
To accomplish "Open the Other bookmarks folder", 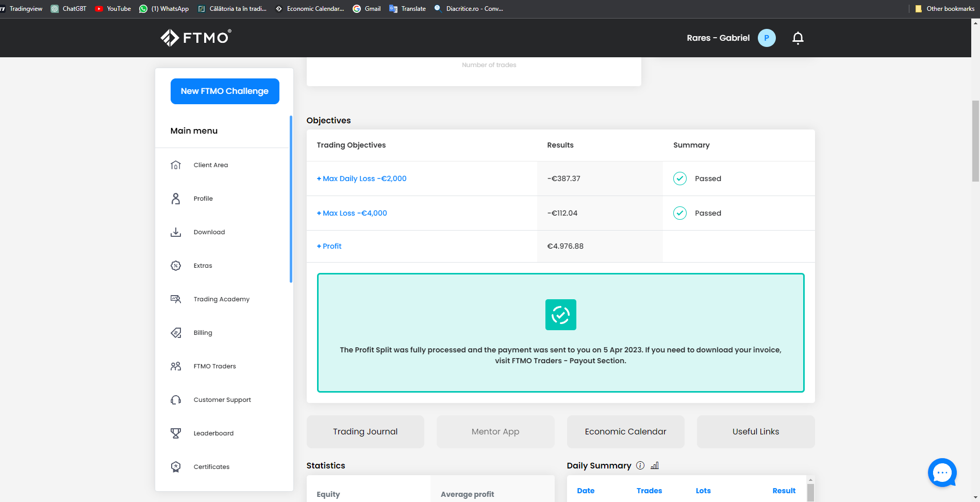I will coord(944,9).
